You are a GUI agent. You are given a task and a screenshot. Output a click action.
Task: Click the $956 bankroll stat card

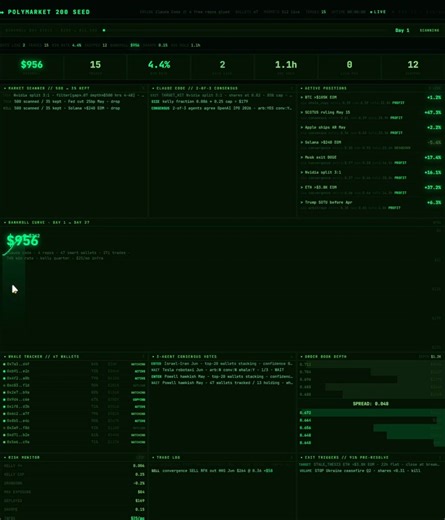tap(32, 67)
